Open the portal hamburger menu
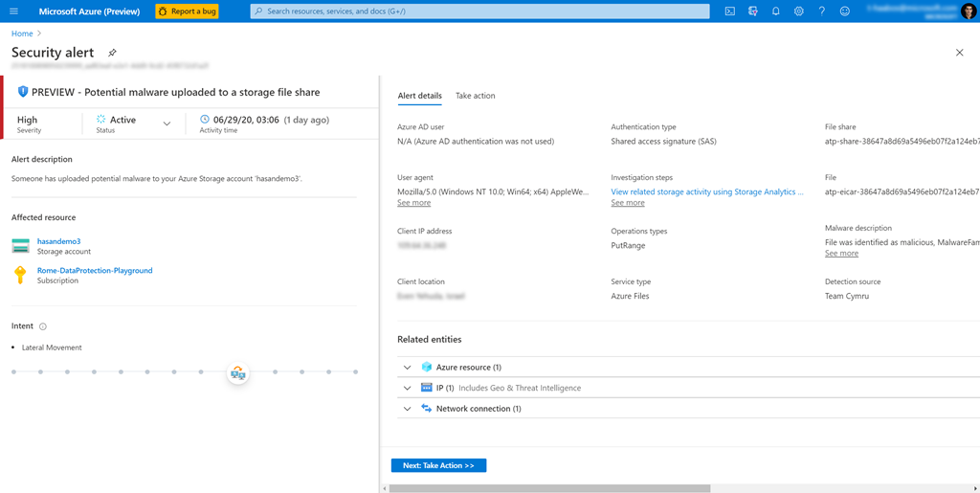Image resolution: width=980 pixels, height=493 pixels. (x=13, y=11)
